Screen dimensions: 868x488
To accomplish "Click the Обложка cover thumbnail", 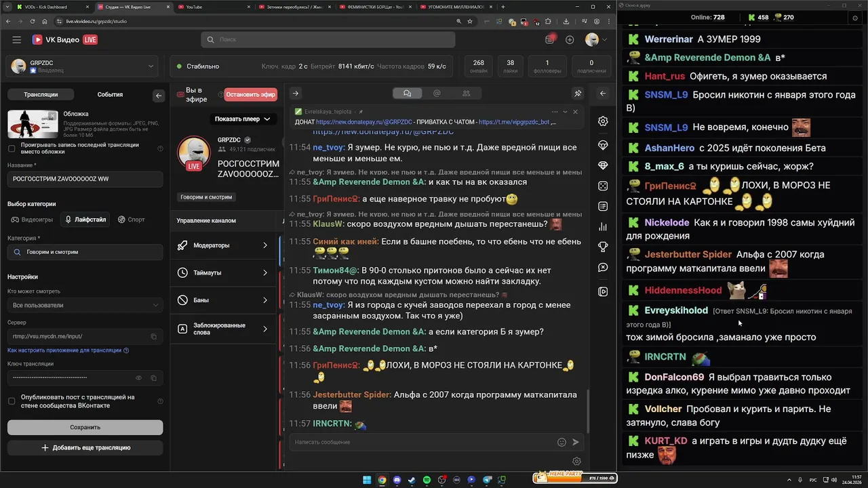I will 33,124.
